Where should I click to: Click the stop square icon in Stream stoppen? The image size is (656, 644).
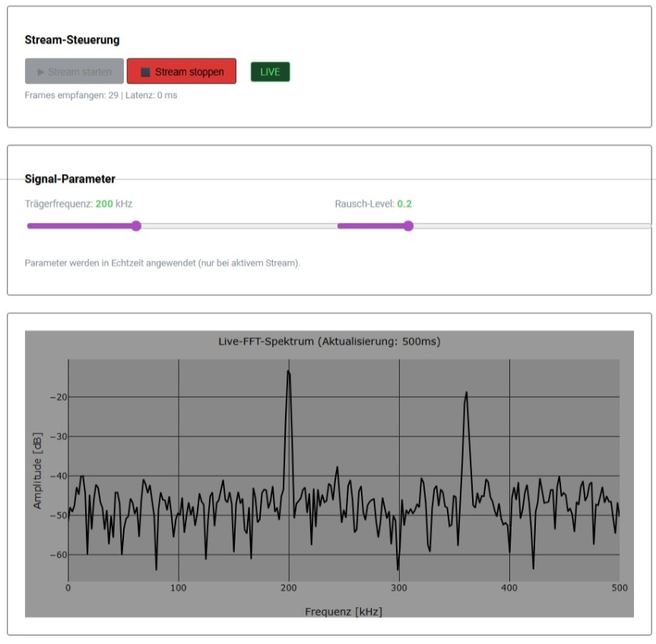click(x=145, y=72)
